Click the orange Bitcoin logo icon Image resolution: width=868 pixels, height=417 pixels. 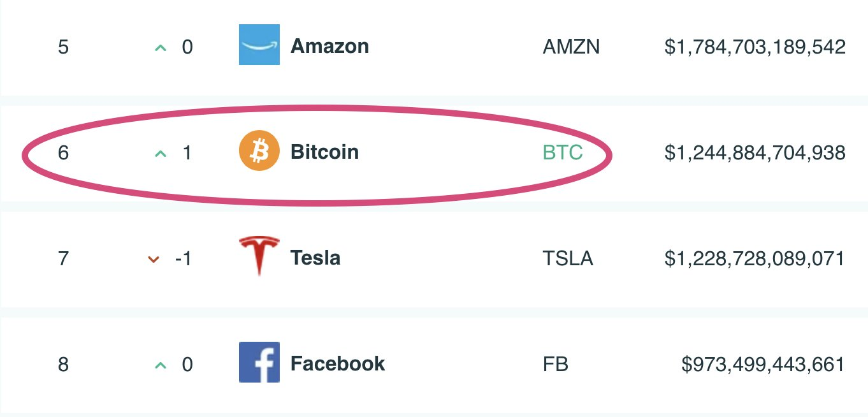259,151
